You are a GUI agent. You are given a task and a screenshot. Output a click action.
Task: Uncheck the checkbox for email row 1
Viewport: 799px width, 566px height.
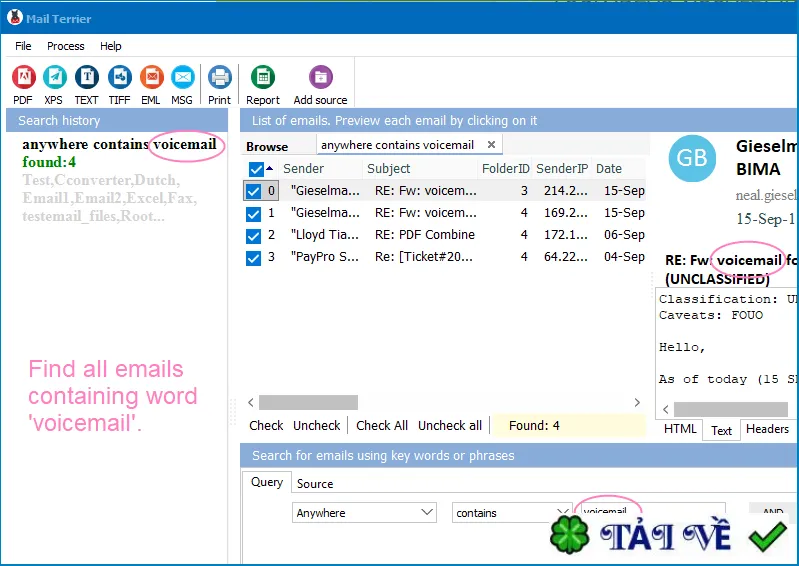coord(253,213)
